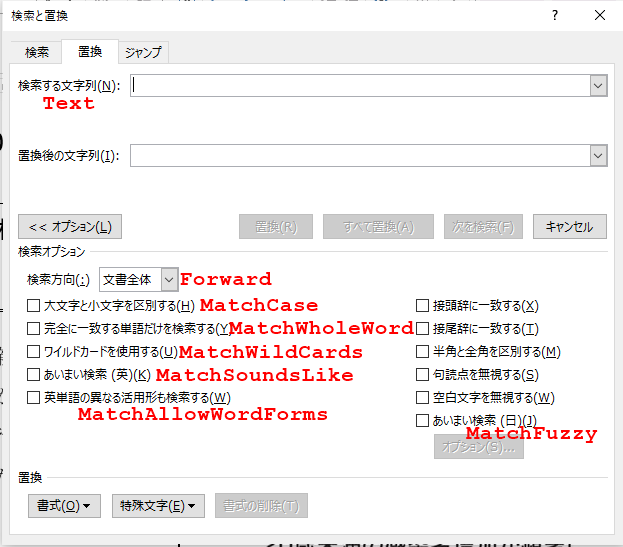The width and height of the screenshot is (623, 547).
Task: Open the 書式(O) dropdown button
Action: click(x=64, y=506)
